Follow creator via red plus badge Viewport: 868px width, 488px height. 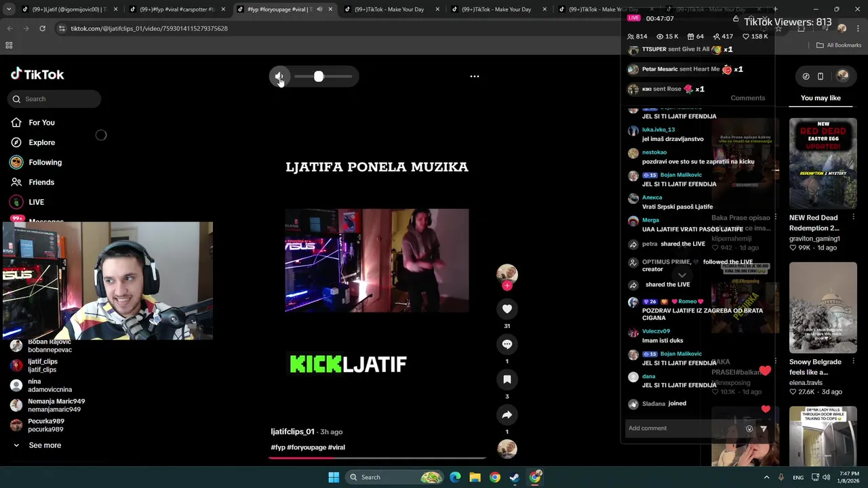pyautogui.click(x=507, y=285)
